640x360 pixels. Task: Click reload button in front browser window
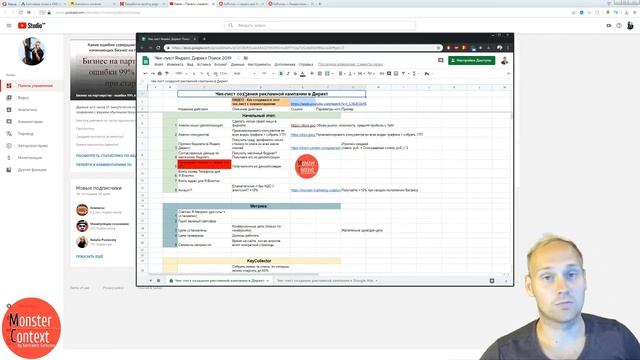(158, 48)
